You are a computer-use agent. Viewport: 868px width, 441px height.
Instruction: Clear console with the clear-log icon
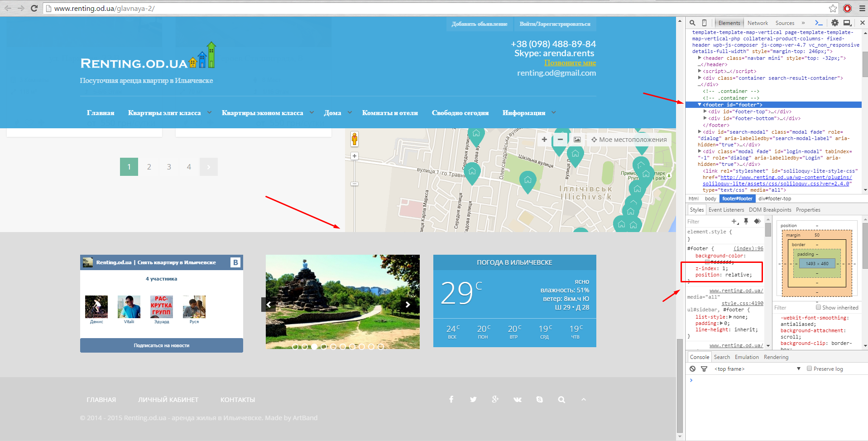[692, 369]
